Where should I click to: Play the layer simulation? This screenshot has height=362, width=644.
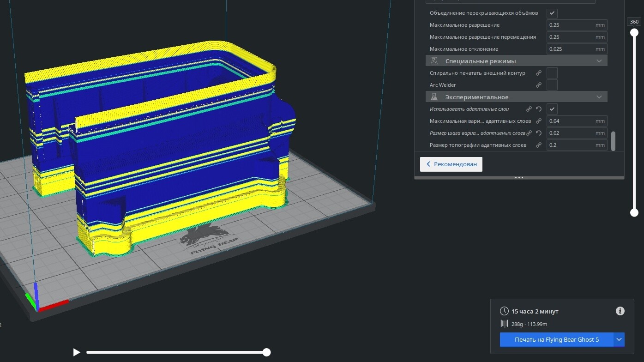76,352
